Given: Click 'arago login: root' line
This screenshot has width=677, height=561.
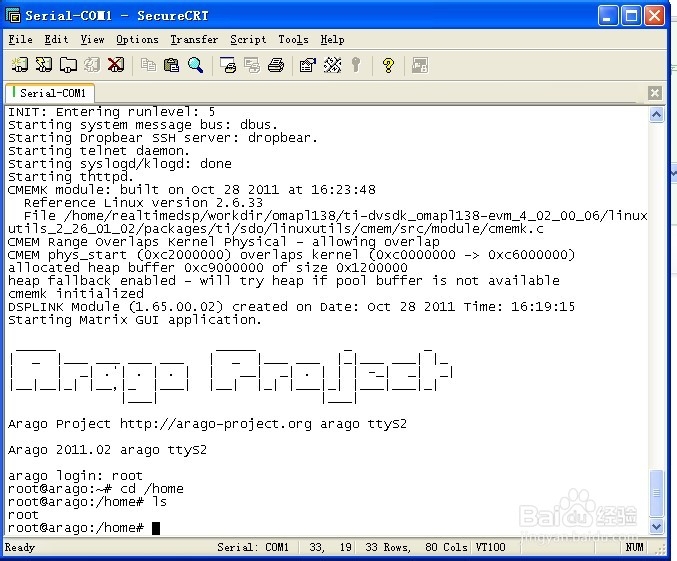Looking at the screenshot, I should click(75, 475).
